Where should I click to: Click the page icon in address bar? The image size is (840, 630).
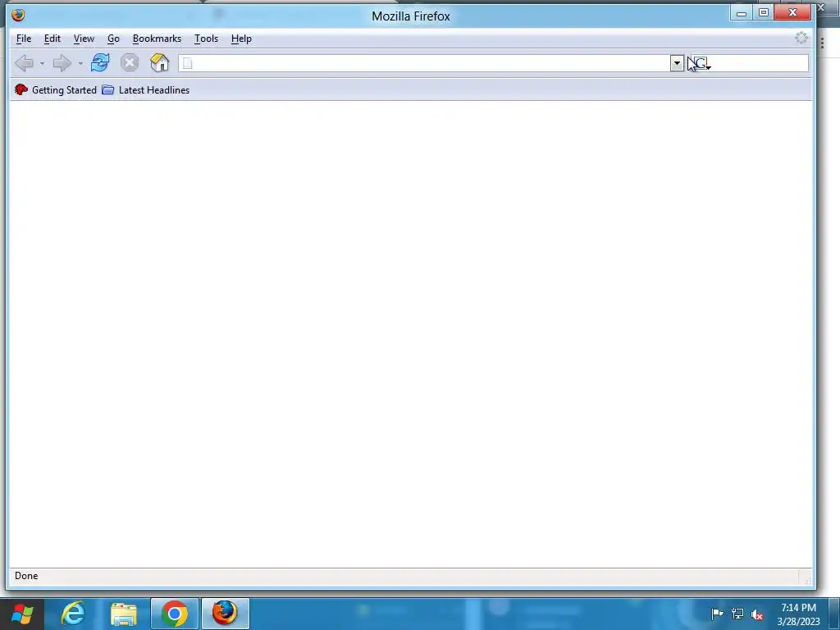(187, 63)
